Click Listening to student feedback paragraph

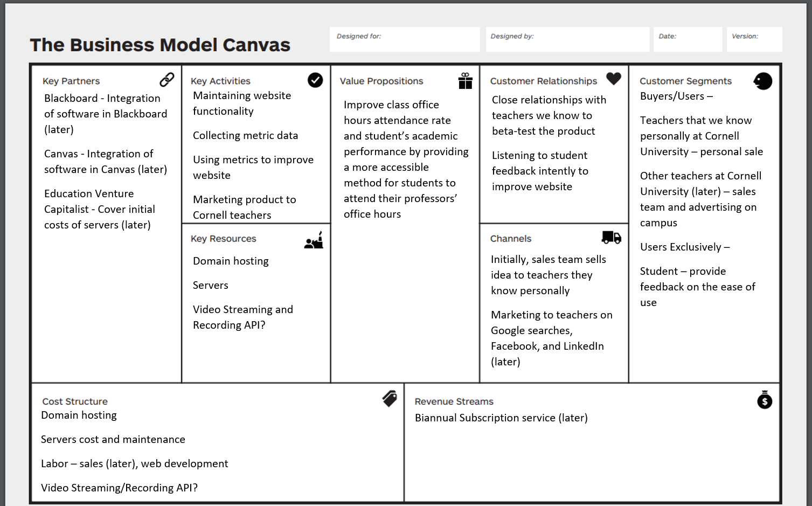point(540,171)
